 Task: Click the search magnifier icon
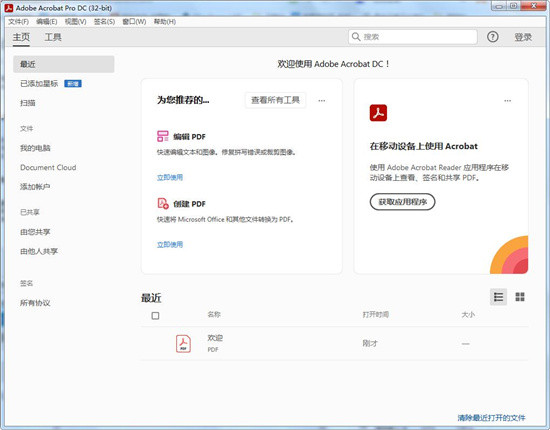(x=356, y=36)
